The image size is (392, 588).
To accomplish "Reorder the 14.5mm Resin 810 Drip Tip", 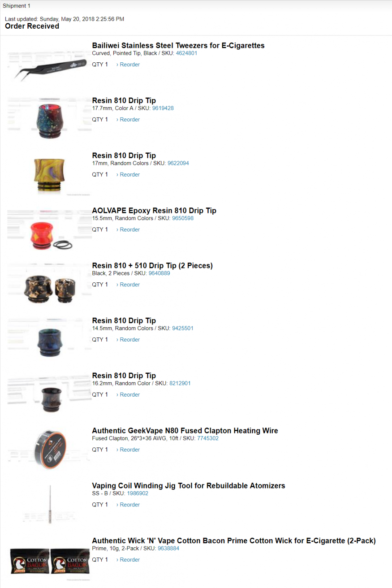I will (x=128, y=340).
